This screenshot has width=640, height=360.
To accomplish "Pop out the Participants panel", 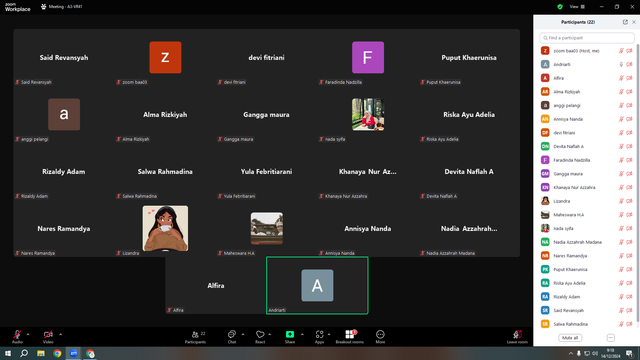I will coord(625,22).
